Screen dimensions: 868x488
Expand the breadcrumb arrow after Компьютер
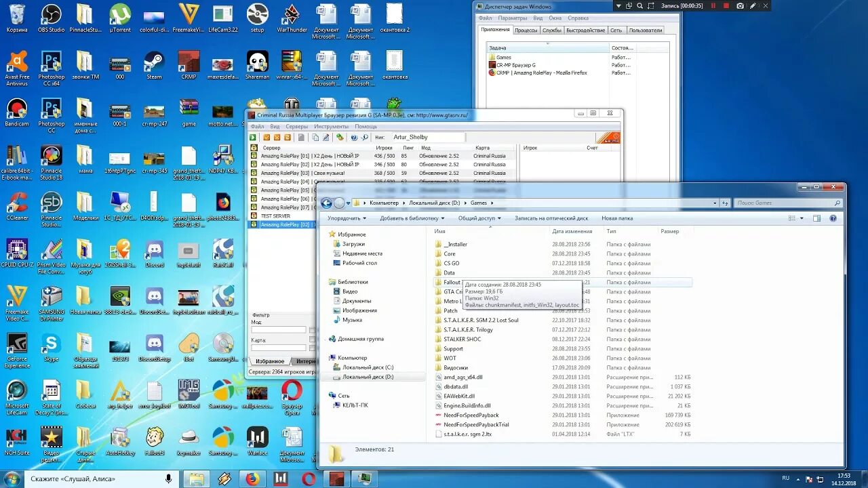[x=404, y=203]
